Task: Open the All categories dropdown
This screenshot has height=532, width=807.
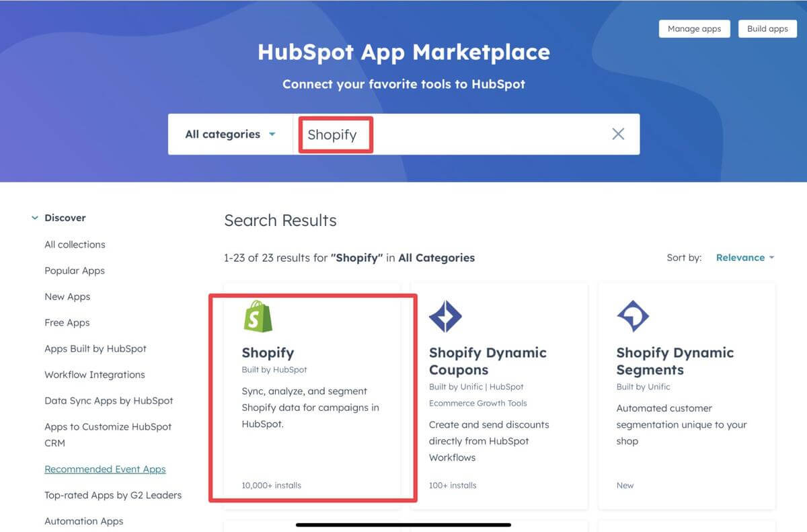Action: tap(230, 134)
